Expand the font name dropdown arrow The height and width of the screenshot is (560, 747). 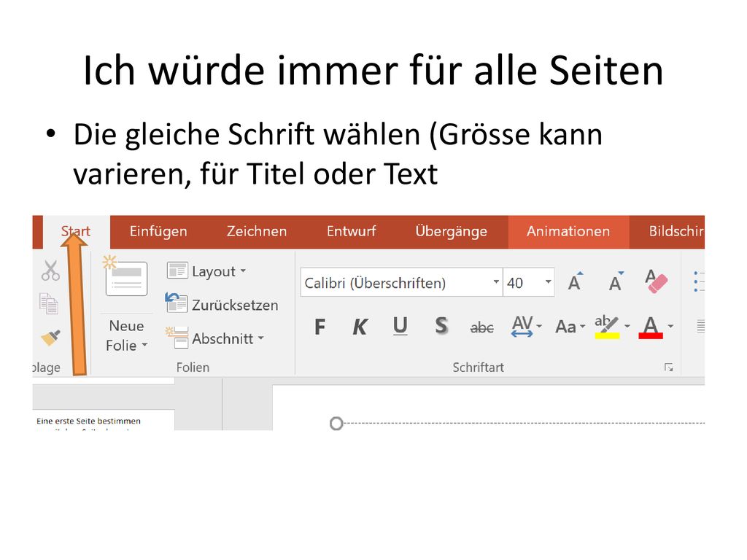click(496, 282)
